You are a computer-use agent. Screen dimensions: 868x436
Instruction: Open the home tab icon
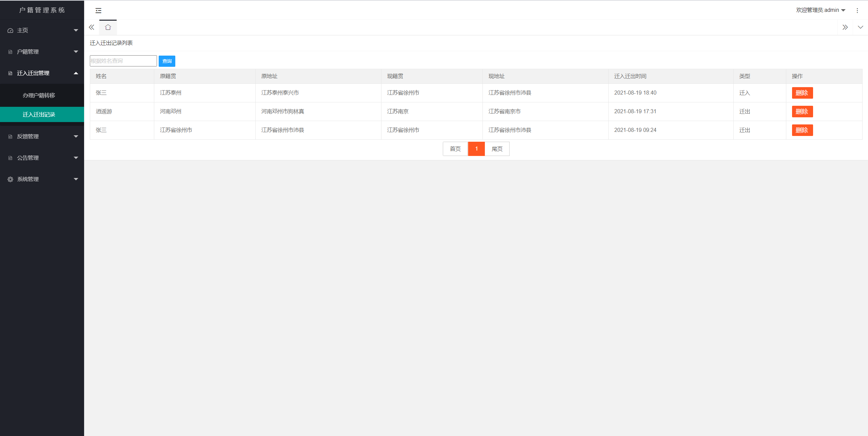tap(108, 27)
